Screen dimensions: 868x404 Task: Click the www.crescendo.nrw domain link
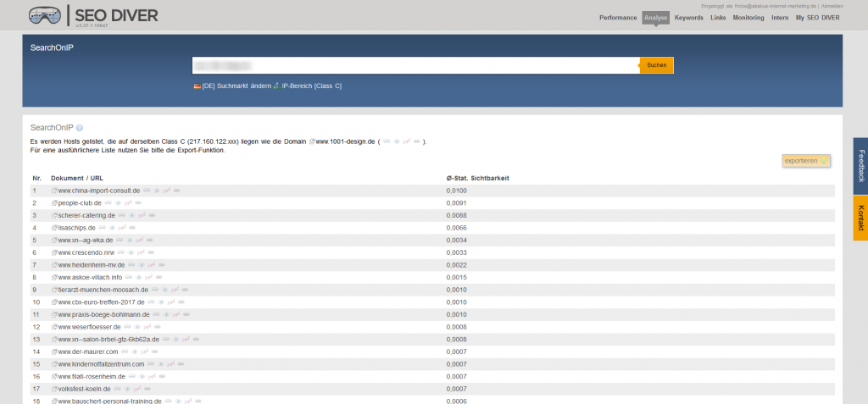(x=86, y=252)
